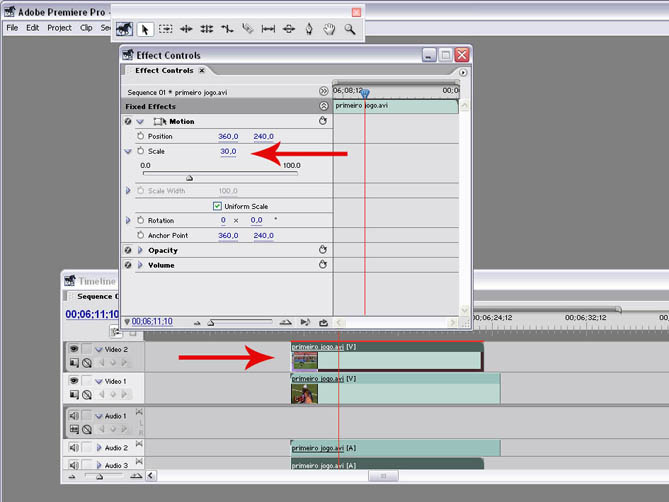Pick the Hand tool

click(x=329, y=29)
